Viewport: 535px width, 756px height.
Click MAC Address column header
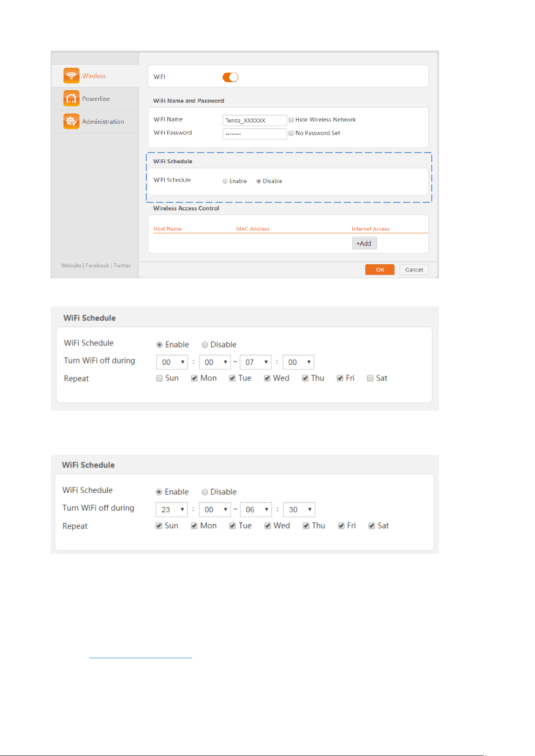click(x=253, y=229)
